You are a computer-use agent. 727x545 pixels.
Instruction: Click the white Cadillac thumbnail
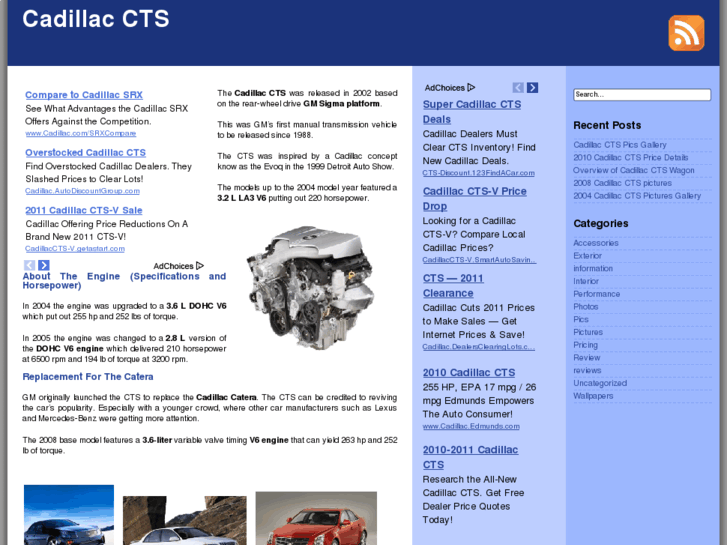pyautogui.click(x=185, y=520)
